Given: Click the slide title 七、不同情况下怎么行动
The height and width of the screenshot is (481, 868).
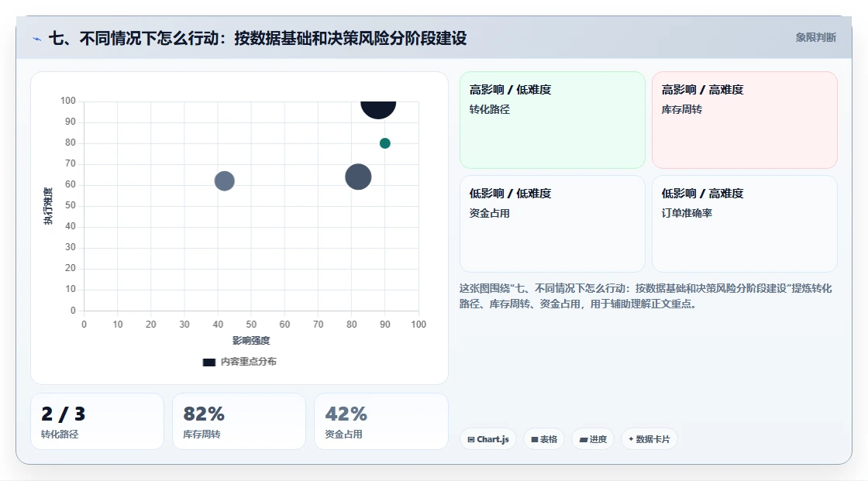Looking at the screenshot, I should (257, 38).
